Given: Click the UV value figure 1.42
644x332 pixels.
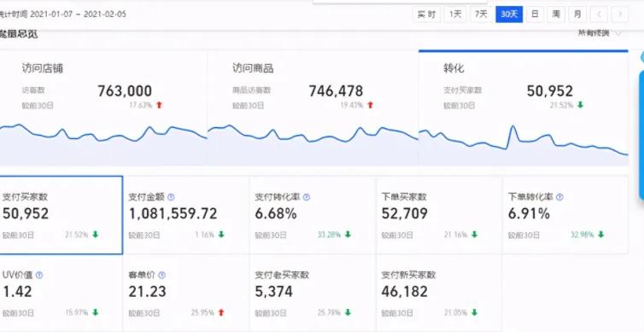Looking at the screenshot, I should pyautogui.click(x=17, y=291).
